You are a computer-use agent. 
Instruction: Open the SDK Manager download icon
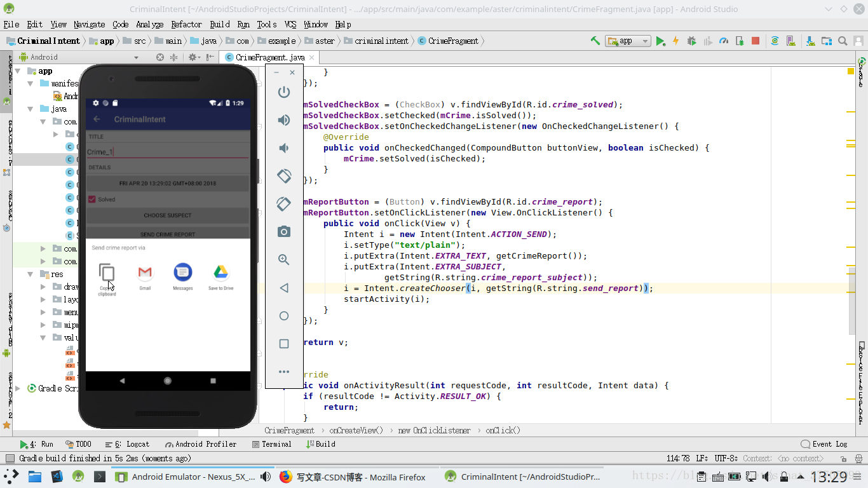[x=811, y=41]
